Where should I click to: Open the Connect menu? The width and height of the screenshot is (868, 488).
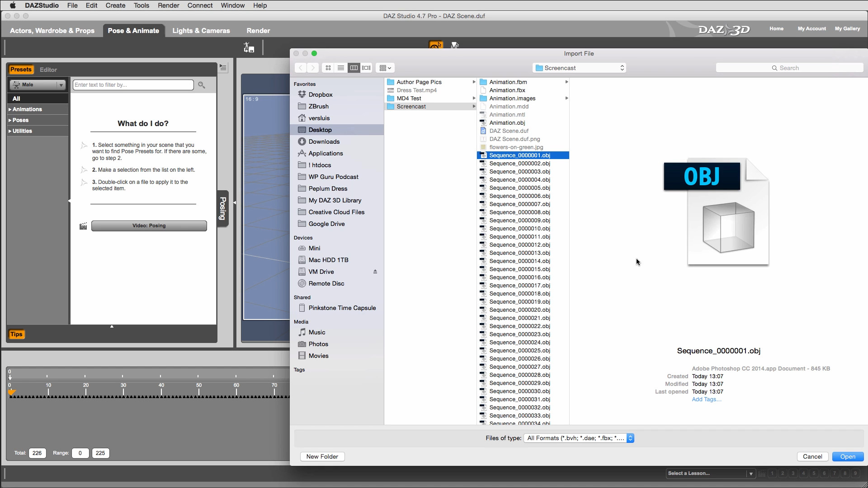(x=200, y=5)
